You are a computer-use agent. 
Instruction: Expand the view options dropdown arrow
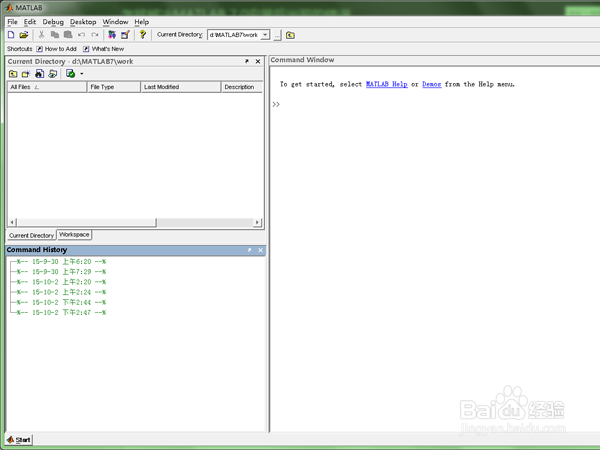point(82,74)
